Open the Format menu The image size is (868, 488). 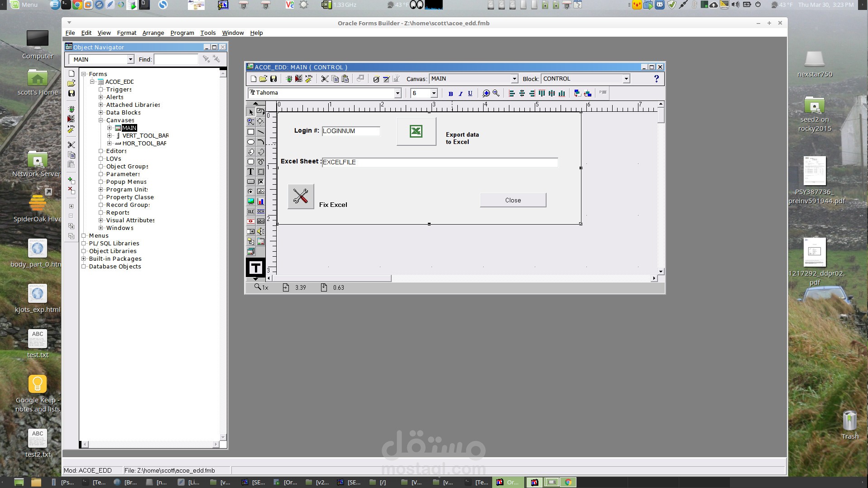tap(126, 33)
